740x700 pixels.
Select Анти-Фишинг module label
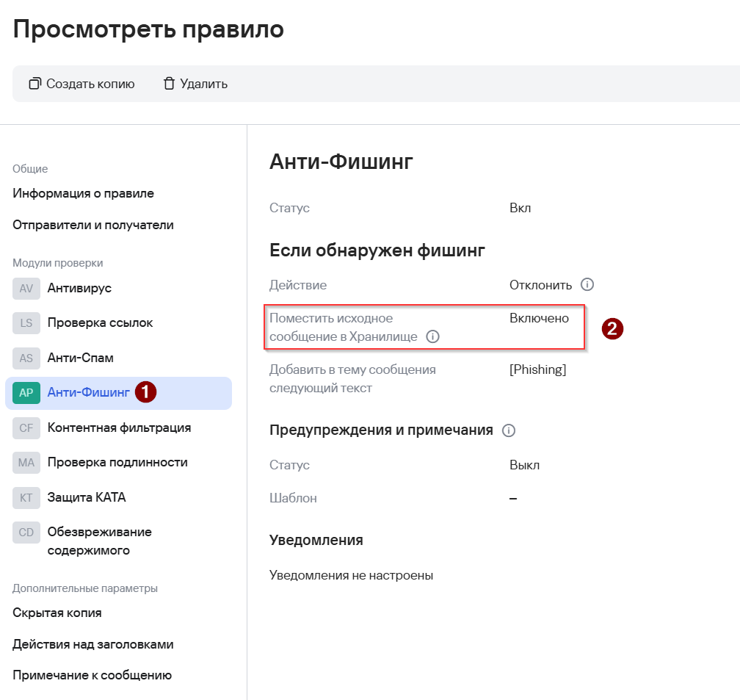88,392
